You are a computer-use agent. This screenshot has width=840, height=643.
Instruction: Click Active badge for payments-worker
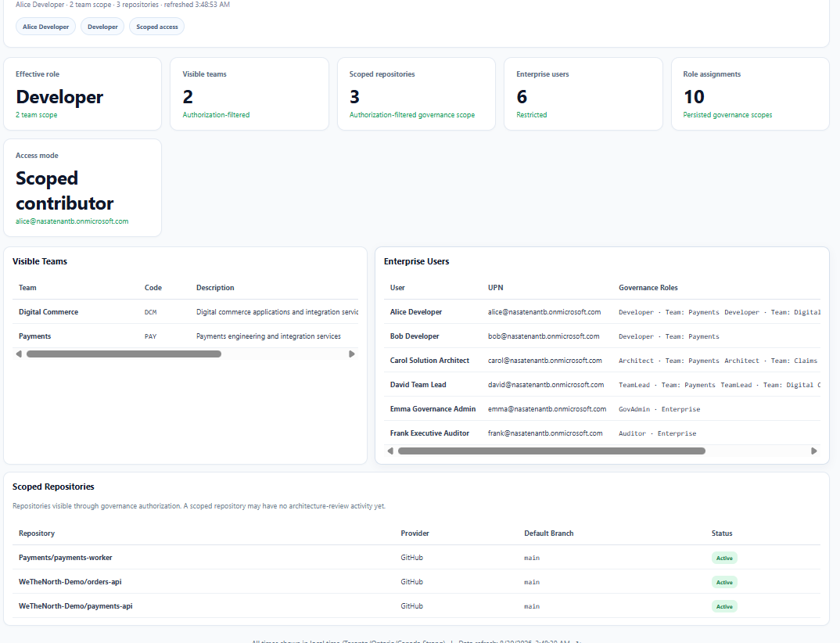724,558
